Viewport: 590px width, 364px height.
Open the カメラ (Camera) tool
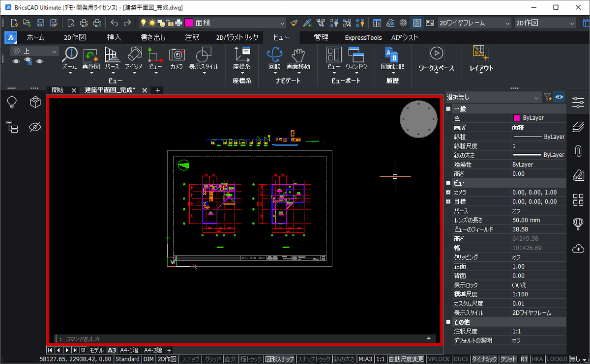tap(177, 55)
